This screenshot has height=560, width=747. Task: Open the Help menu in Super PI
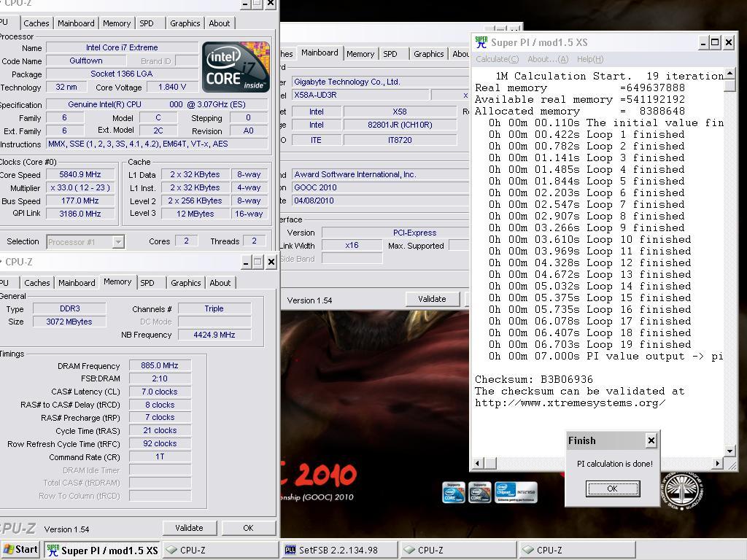pyautogui.click(x=589, y=59)
